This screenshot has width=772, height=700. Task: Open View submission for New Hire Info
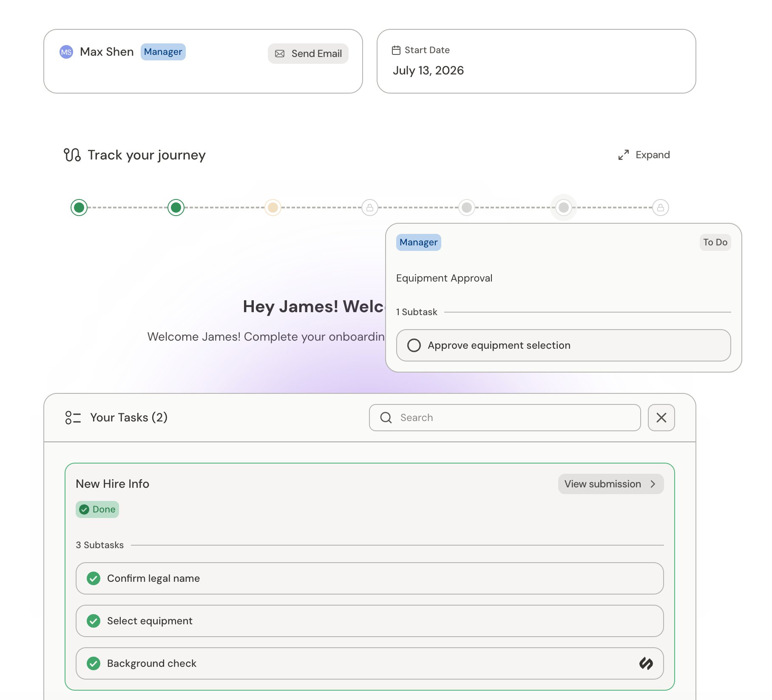point(611,484)
